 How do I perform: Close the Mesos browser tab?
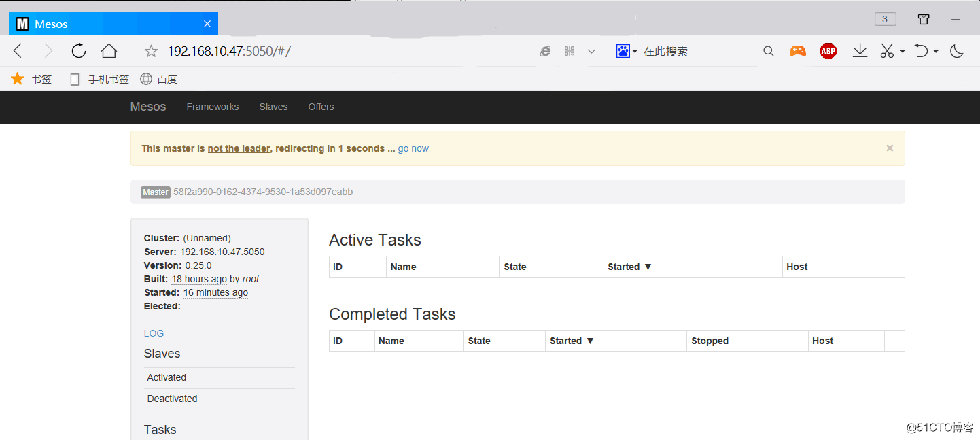pos(207,24)
